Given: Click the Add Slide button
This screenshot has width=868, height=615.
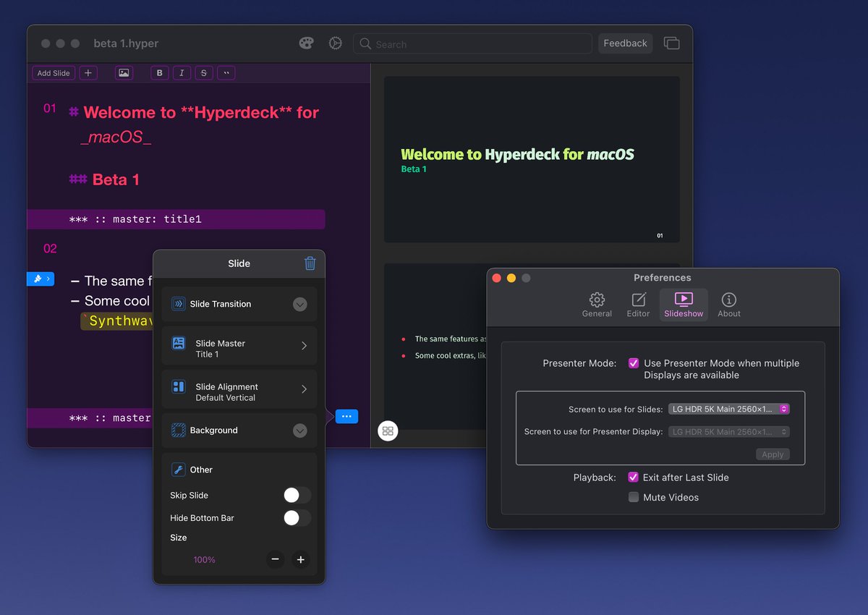Looking at the screenshot, I should click(x=54, y=73).
